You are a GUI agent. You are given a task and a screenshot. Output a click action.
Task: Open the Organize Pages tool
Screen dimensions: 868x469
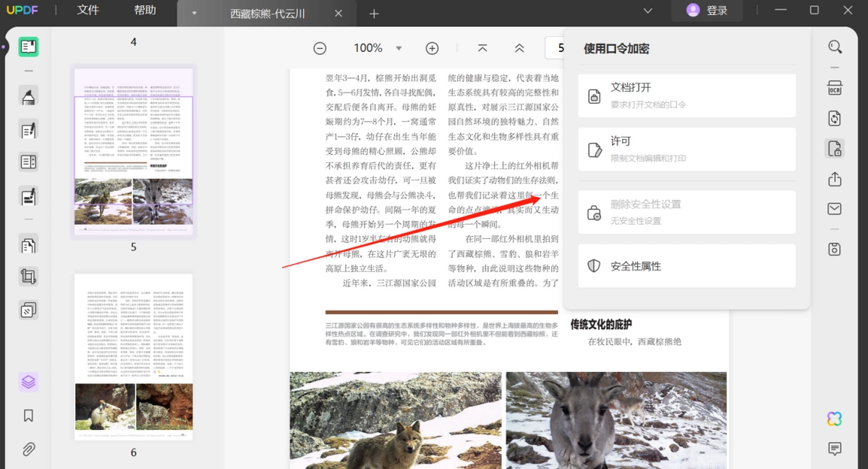[28, 245]
